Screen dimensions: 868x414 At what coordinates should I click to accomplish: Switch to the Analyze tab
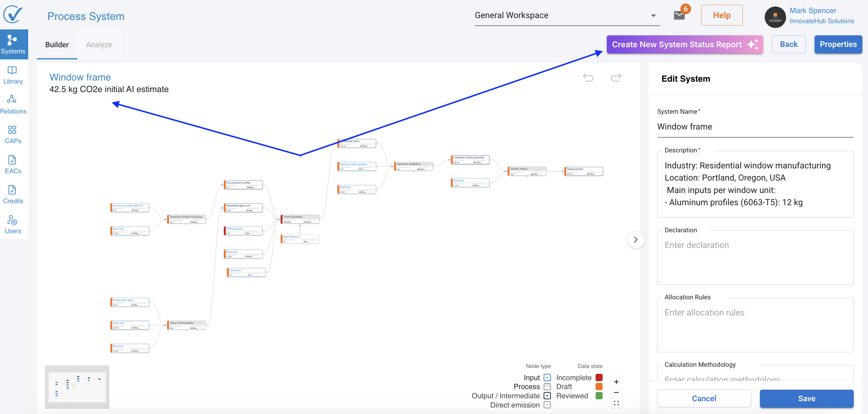99,45
